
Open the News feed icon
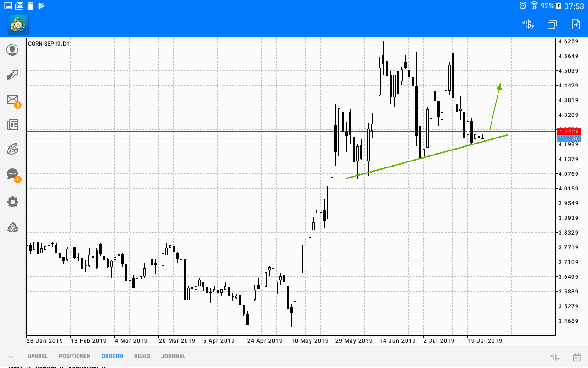(12, 124)
